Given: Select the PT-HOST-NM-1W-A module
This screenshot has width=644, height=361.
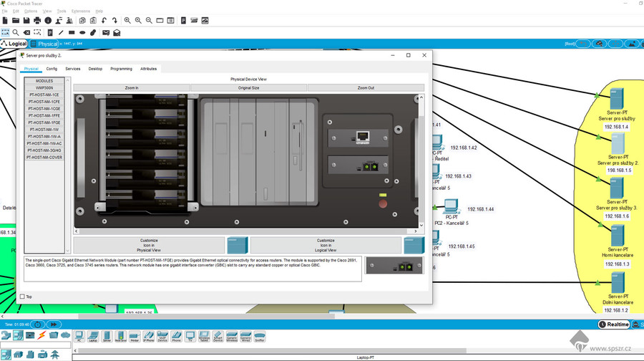Looking at the screenshot, I should [x=44, y=137].
